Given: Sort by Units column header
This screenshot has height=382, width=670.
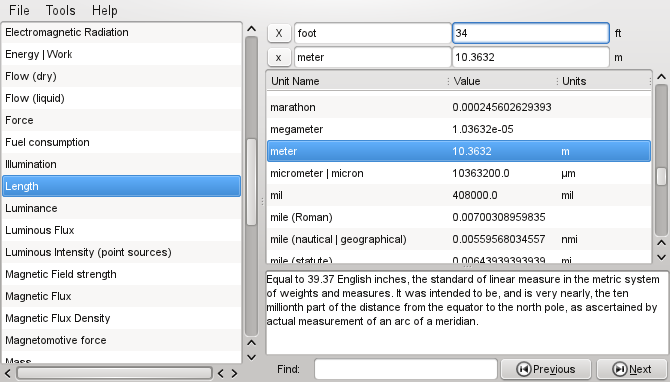Looking at the screenshot, I should pos(605,81).
